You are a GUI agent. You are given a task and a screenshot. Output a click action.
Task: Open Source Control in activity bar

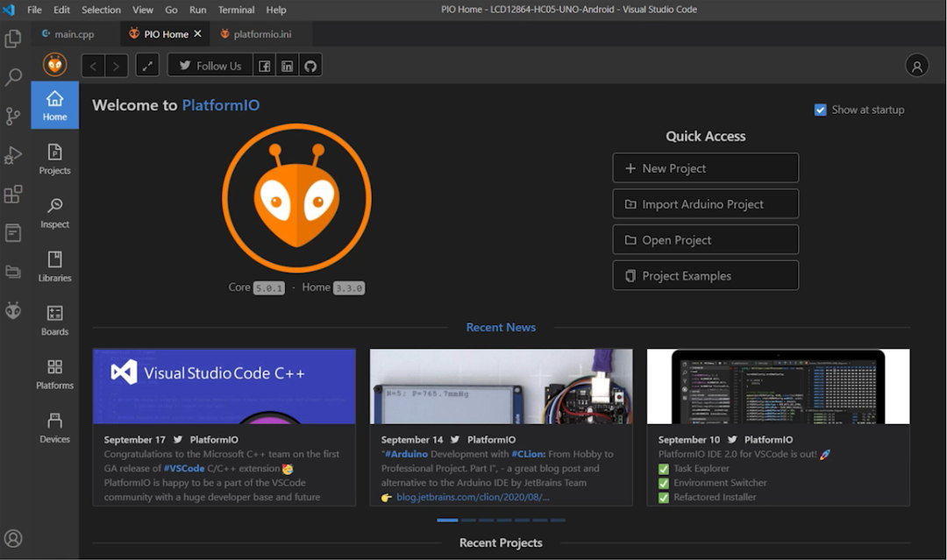(x=12, y=116)
